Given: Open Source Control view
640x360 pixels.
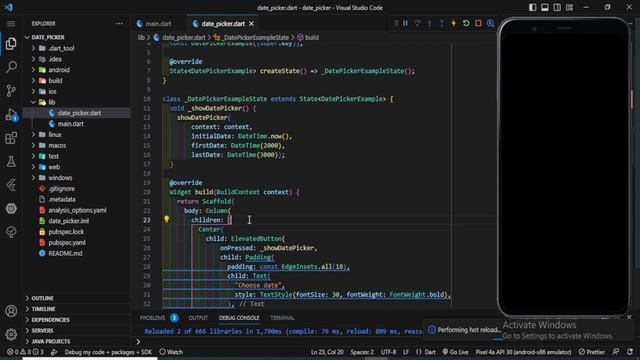Looking at the screenshot, I should tap(11, 91).
